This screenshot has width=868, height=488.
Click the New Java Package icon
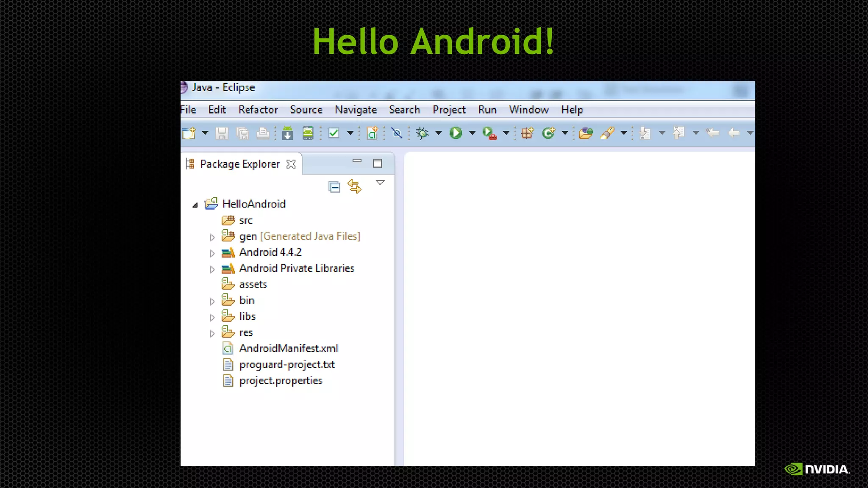pos(527,133)
